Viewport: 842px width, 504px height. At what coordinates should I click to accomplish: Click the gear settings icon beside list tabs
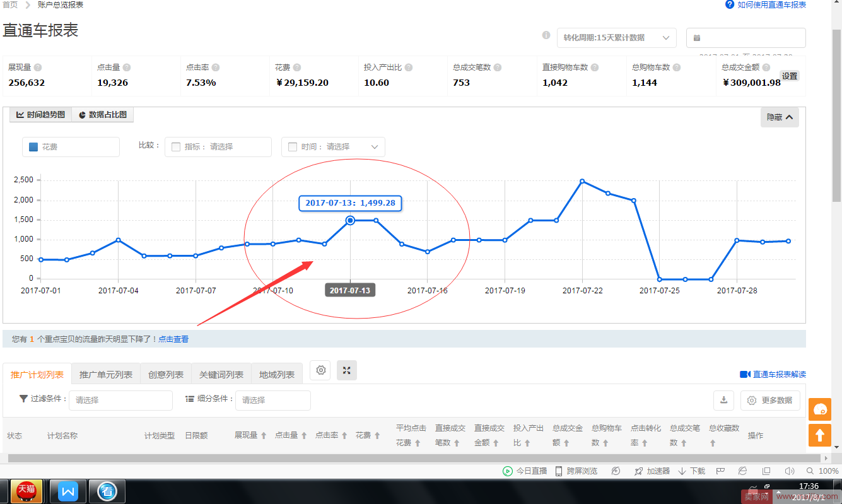click(320, 370)
